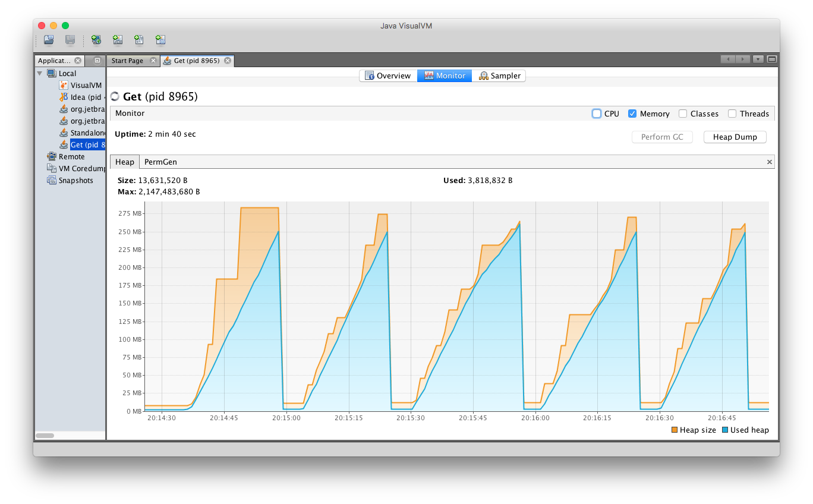
Task: Open the Overview tab
Action: coord(387,75)
